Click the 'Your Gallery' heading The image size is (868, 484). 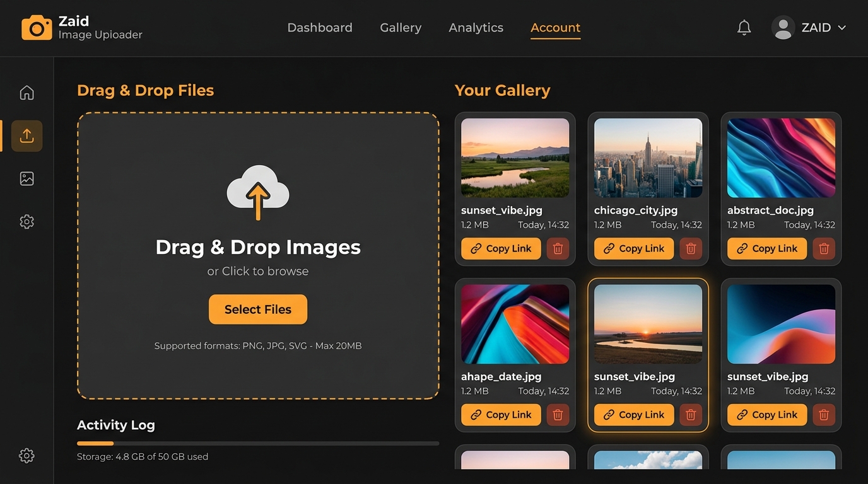click(503, 91)
